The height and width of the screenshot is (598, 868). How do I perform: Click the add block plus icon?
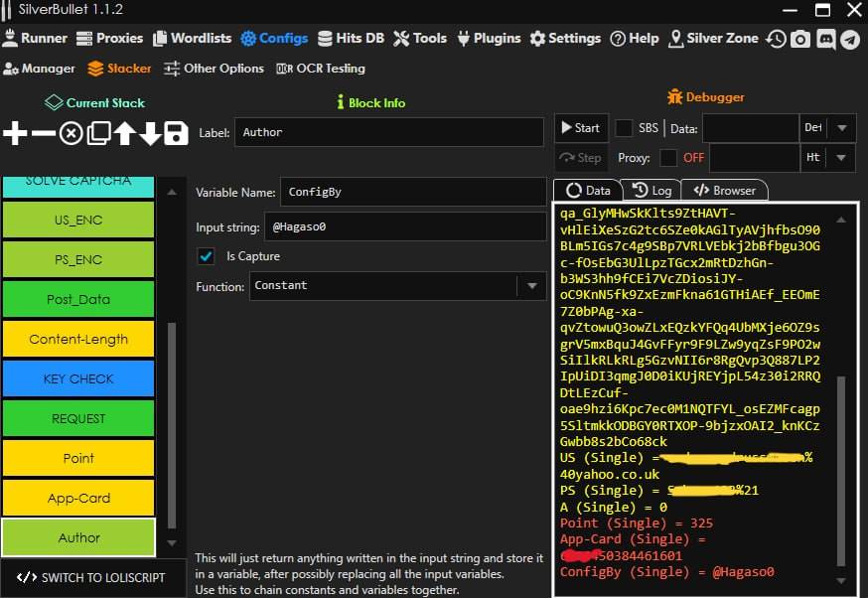coord(15,133)
